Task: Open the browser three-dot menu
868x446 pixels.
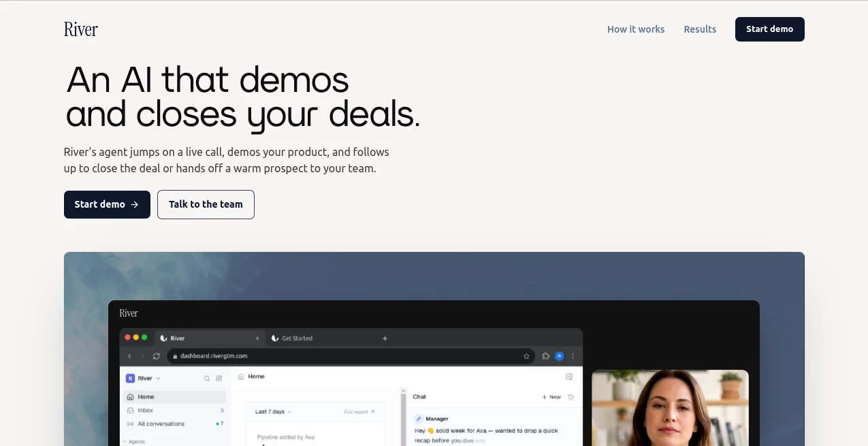Action: (573, 355)
